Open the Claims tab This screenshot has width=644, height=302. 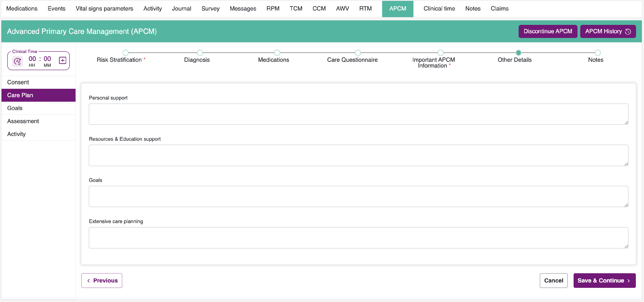tap(499, 9)
